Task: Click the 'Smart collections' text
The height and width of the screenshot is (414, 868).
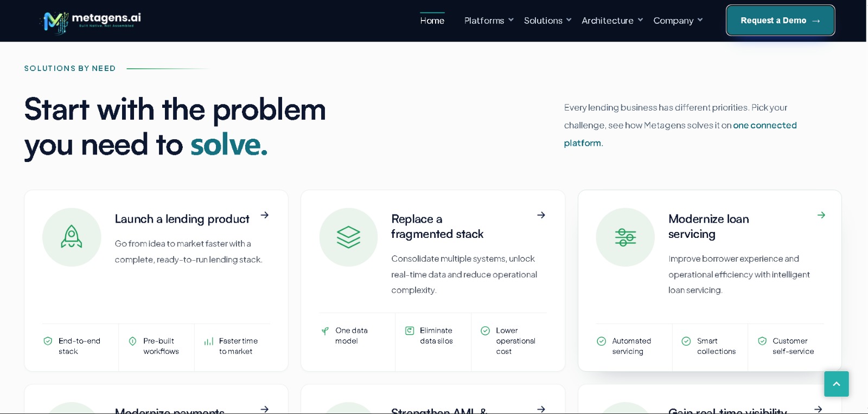Action: (716, 346)
